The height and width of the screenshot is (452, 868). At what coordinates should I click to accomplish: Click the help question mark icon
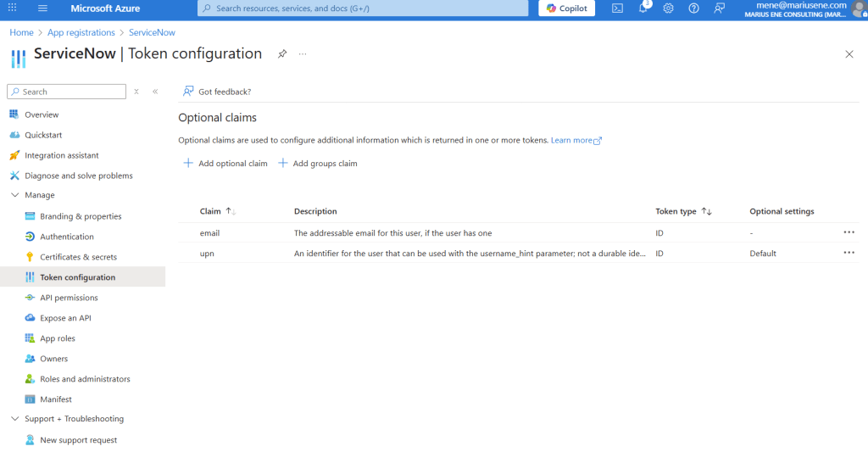(693, 8)
